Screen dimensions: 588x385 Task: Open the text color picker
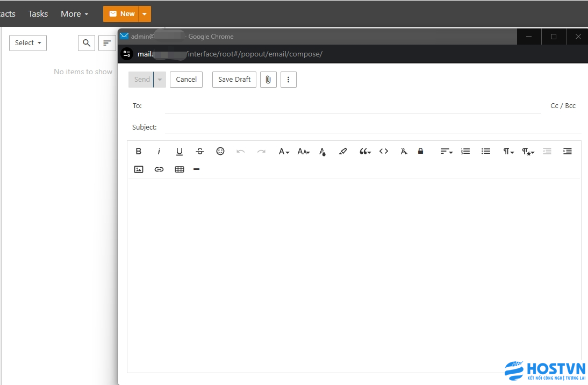pyautogui.click(x=322, y=152)
